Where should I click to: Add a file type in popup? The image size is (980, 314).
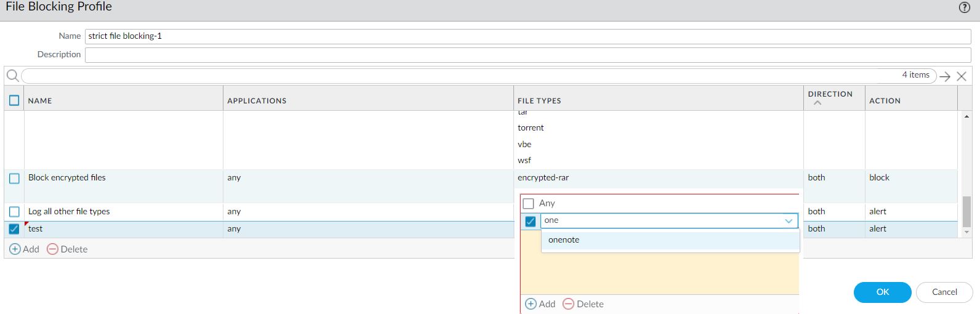[531, 304]
